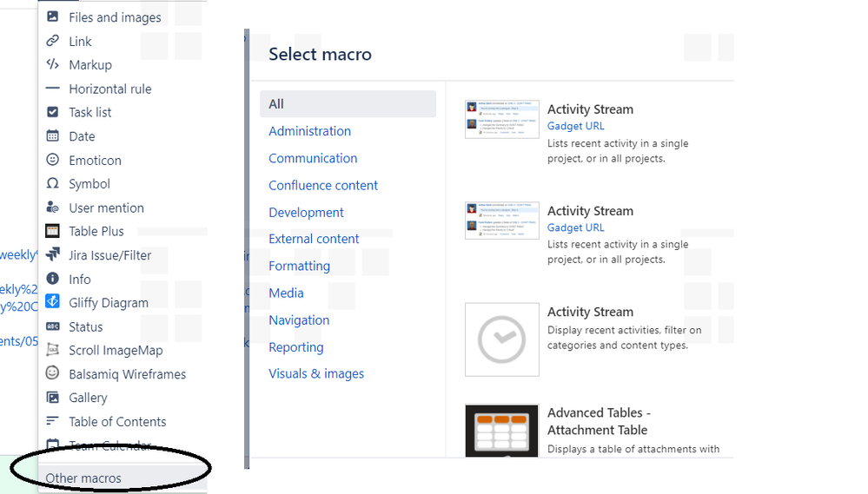This screenshot has height=494, width=868.
Task: Click the Date calendar icon
Action: (x=53, y=135)
